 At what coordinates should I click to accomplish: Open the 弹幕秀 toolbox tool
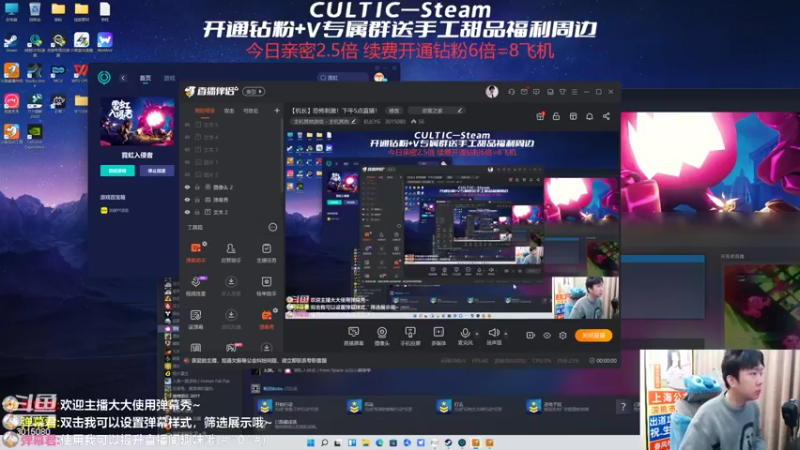[266, 319]
